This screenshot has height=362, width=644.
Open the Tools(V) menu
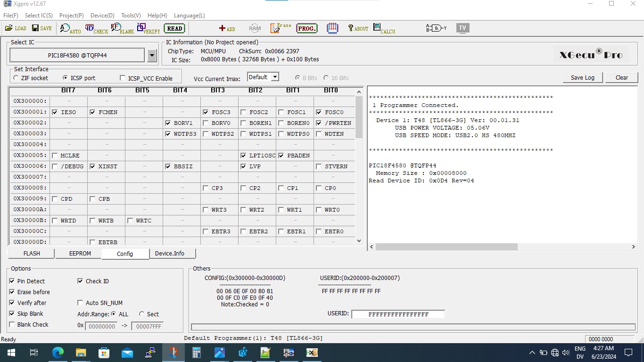point(131,16)
